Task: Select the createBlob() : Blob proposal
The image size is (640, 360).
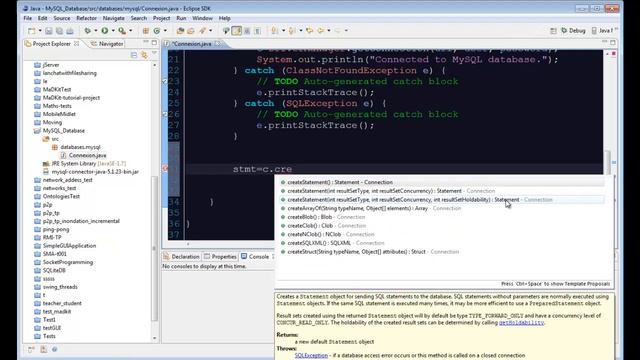Action: point(442,217)
